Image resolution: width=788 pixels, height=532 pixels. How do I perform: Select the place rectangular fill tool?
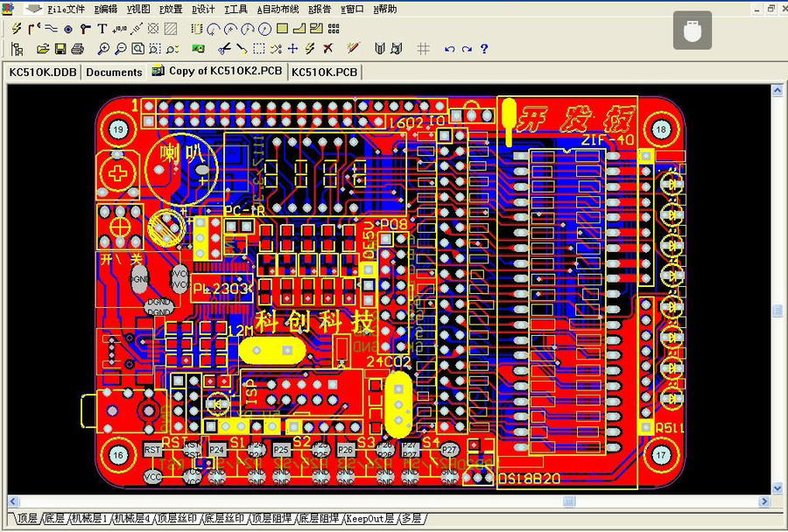click(283, 29)
